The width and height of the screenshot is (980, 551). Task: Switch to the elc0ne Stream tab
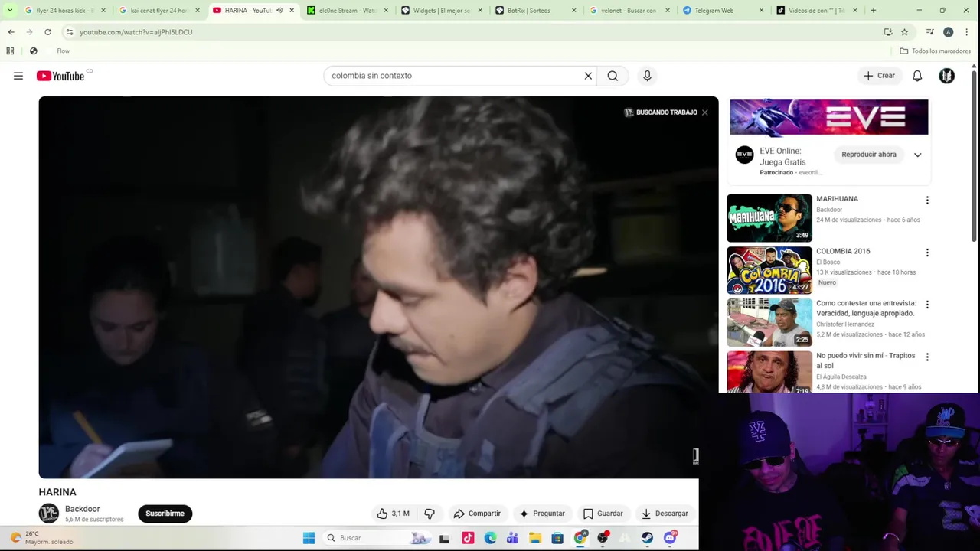348,11
